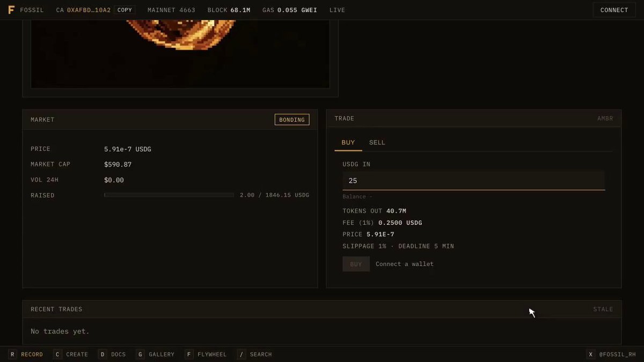This screenshot has height=362, width=644.
Task: Switch to the SELL tab
Action: 377,143
